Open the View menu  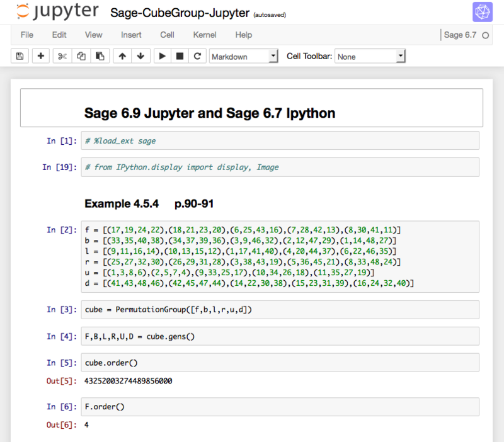coord(93,35)
